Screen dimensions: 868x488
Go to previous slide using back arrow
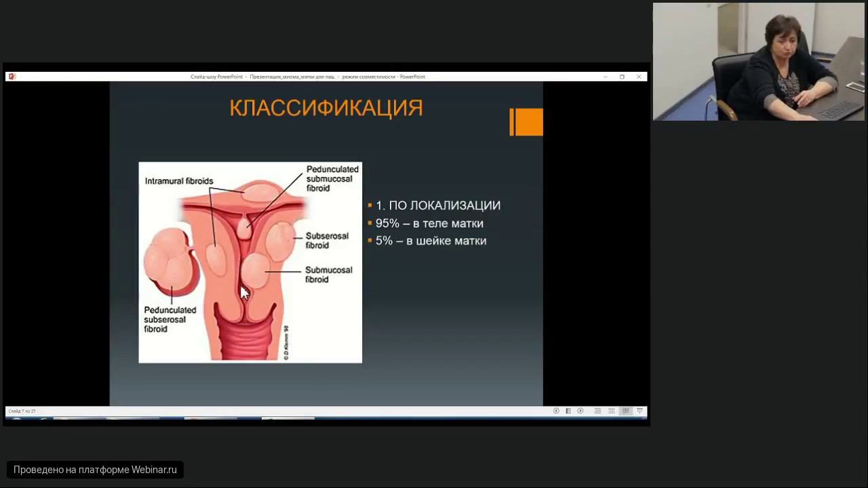(556, 411)
